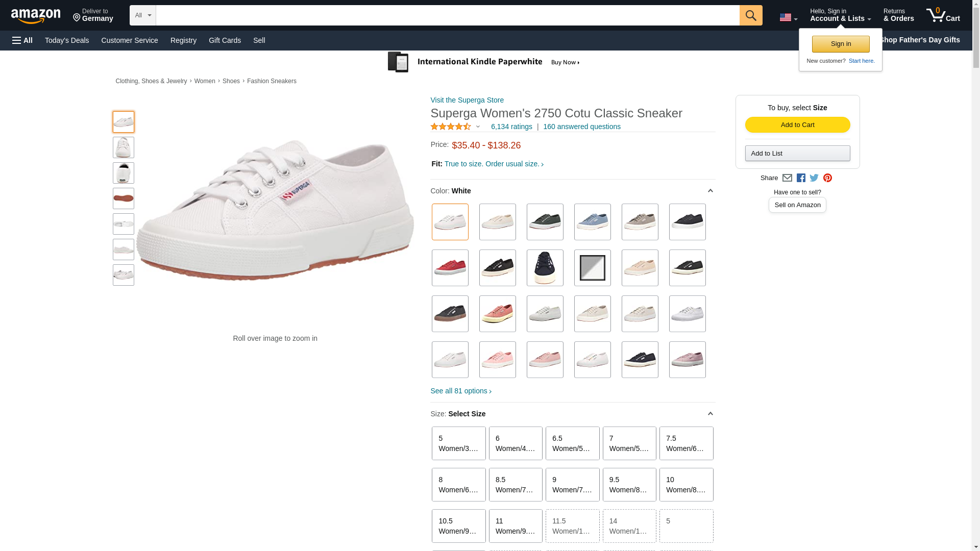
Task: Open the country flag language dropdown
Action: (788, 18)
